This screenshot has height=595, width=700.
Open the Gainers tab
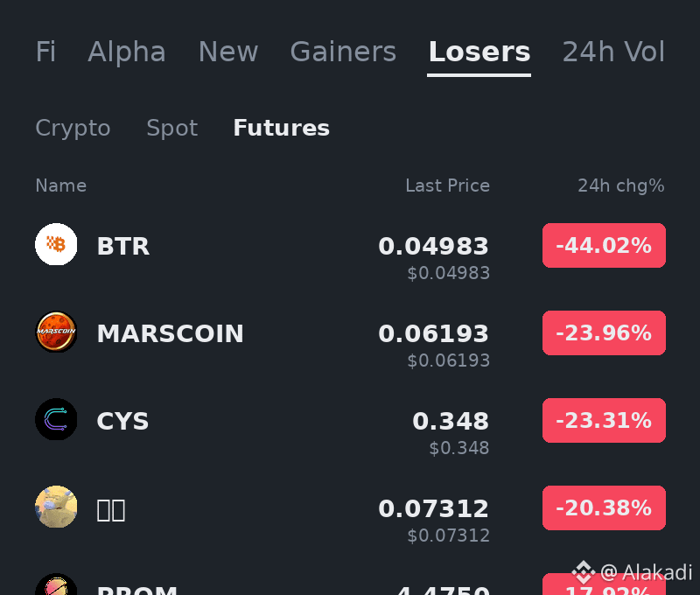click(343, 52)
